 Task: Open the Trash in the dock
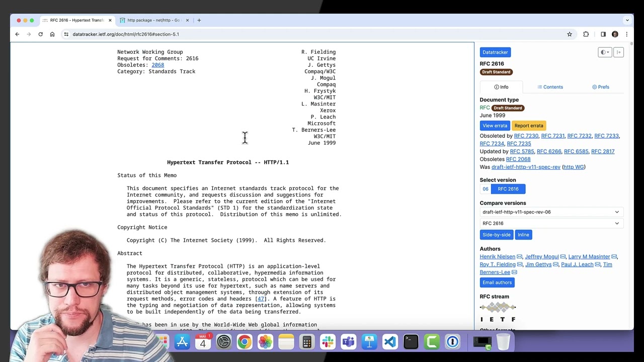(x=503, y=342)
